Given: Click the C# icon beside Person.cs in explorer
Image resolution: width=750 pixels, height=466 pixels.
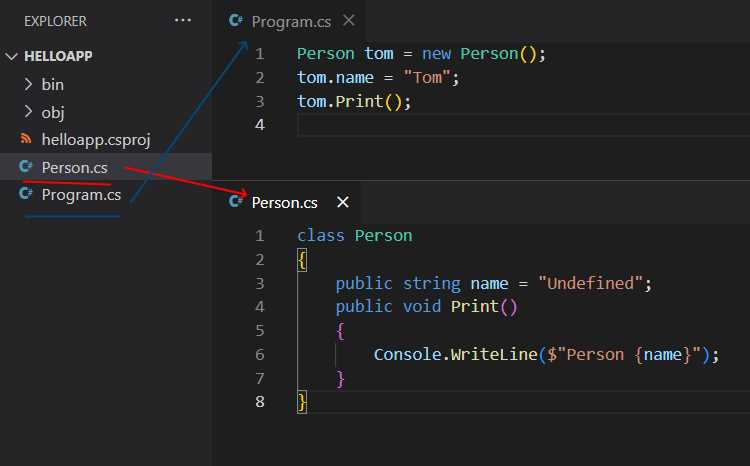Looking at the screenshot, I should (26, 166).
